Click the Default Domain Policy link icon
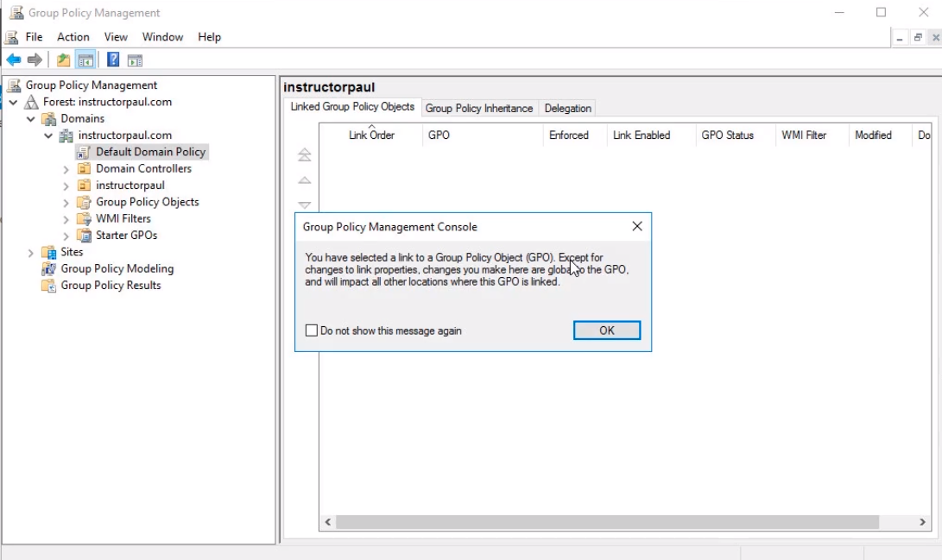Screen dimensions: 942x560 point(84,153)
